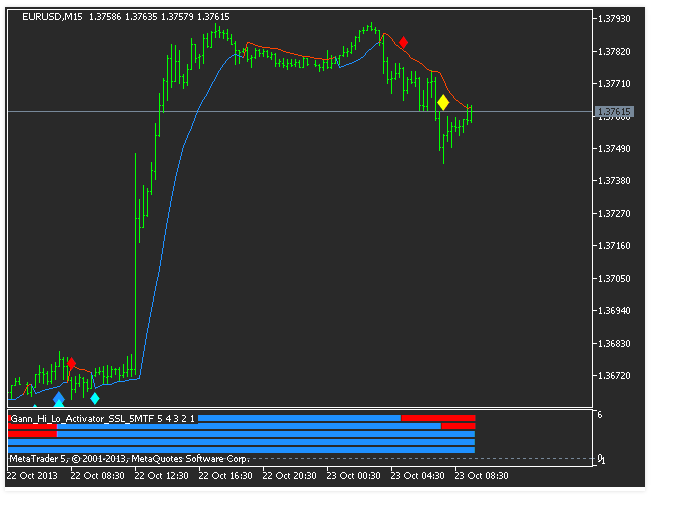
Task: Select the red diamond marker at bottom left
Action: tap(71, 364)
